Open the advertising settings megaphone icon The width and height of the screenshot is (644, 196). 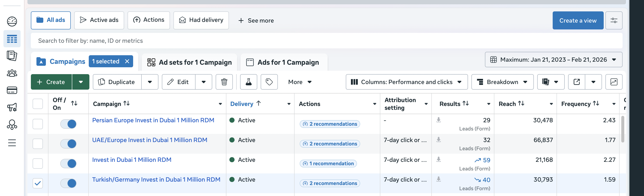12,107
